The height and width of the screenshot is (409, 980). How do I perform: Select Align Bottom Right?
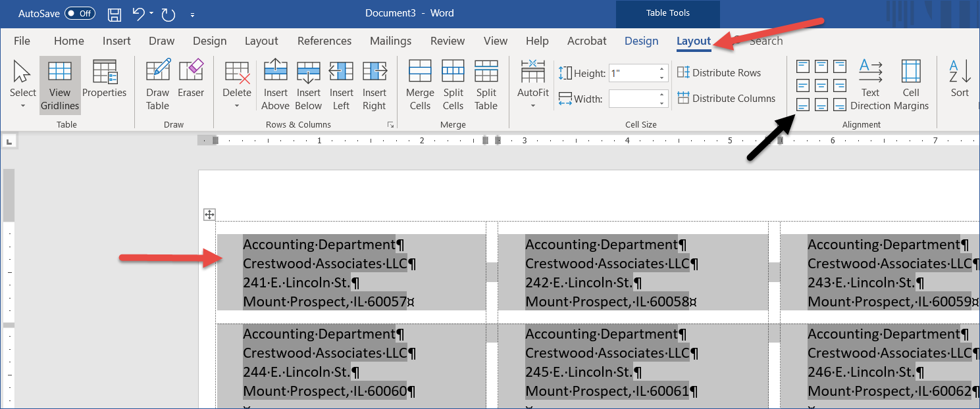coord(840,105)
